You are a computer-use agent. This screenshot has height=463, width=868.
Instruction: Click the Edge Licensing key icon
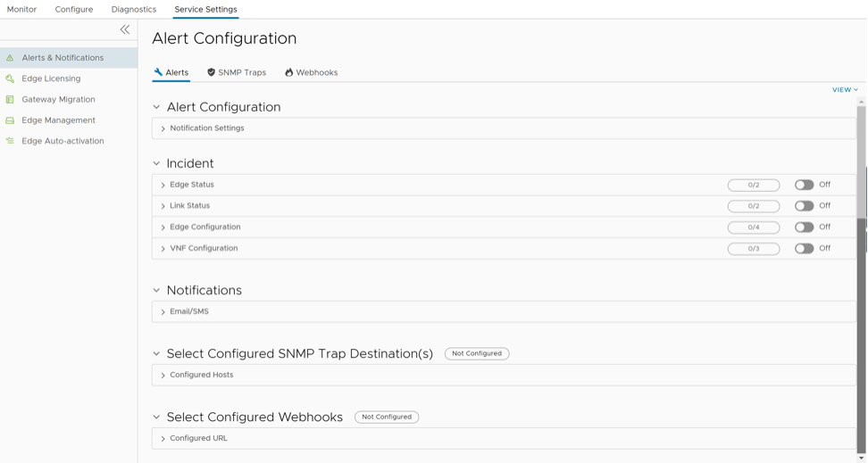click(x=10, y=79)
